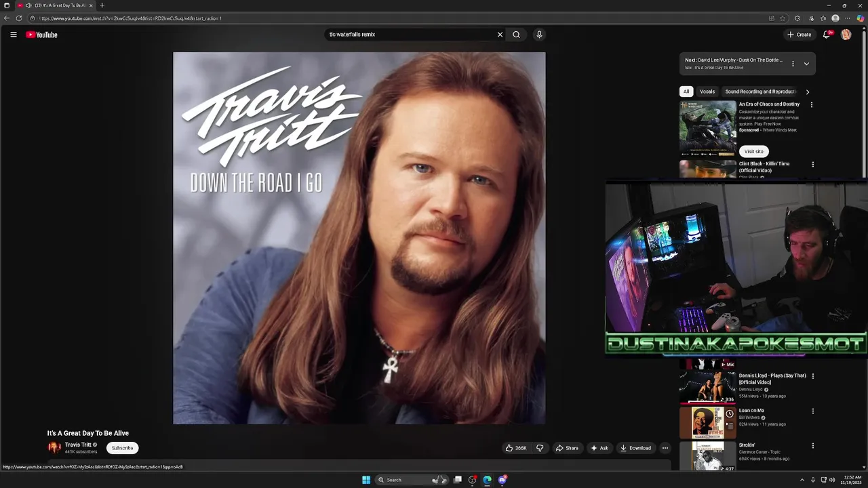Start voice search with the microphone

pos(539,35)
